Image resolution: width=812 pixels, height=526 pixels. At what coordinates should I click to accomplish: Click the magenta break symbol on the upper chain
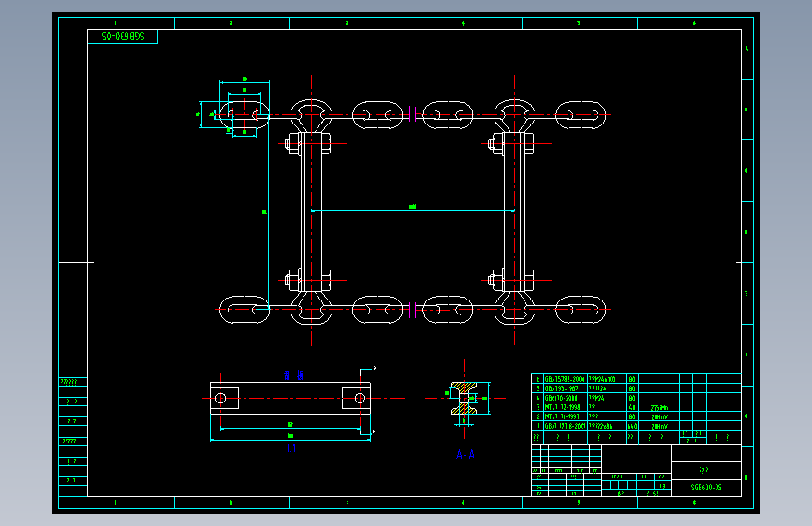click(x=413, y=114)
